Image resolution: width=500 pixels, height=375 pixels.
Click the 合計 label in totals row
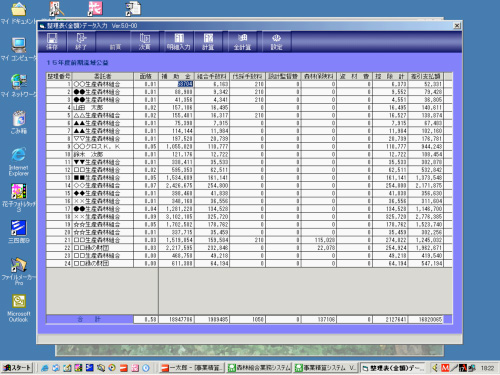89,319
